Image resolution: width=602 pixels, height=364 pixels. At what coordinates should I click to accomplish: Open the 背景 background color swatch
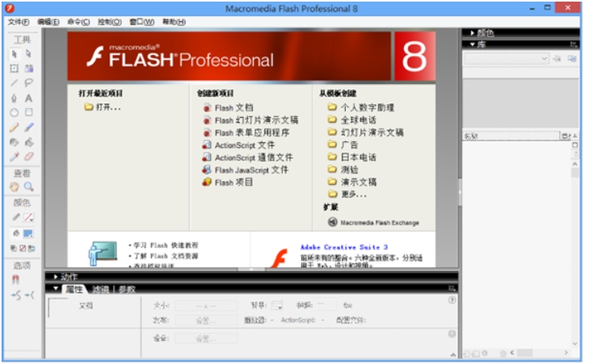click(x=277, y=305)
